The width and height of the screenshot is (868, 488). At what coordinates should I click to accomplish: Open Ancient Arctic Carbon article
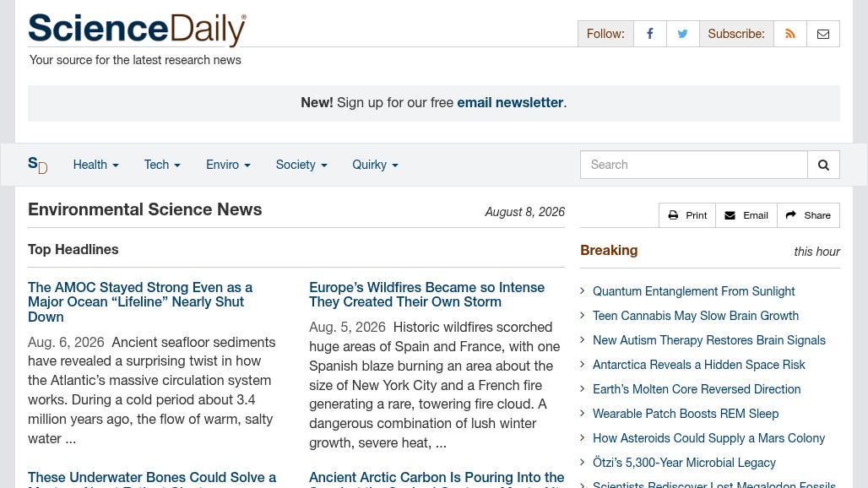tap(437, 479)
